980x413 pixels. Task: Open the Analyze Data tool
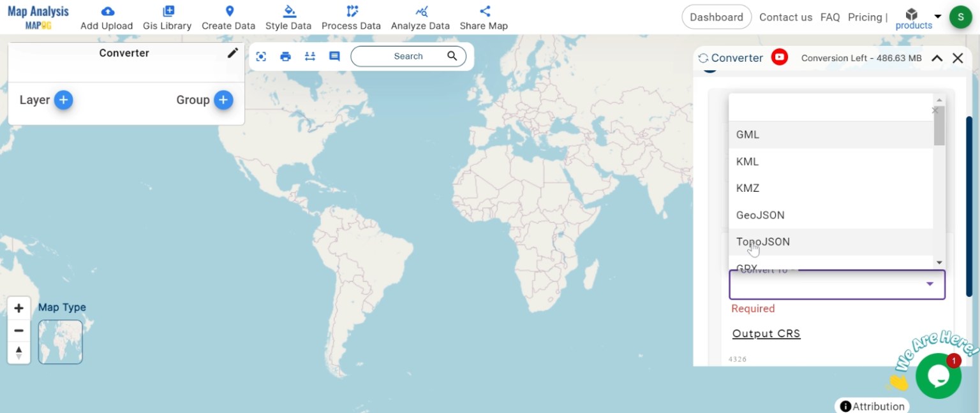420,17
